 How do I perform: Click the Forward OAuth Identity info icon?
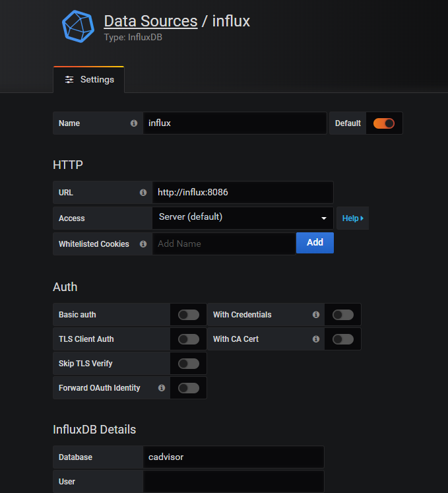pyautogui.click(x=162, y=388)
